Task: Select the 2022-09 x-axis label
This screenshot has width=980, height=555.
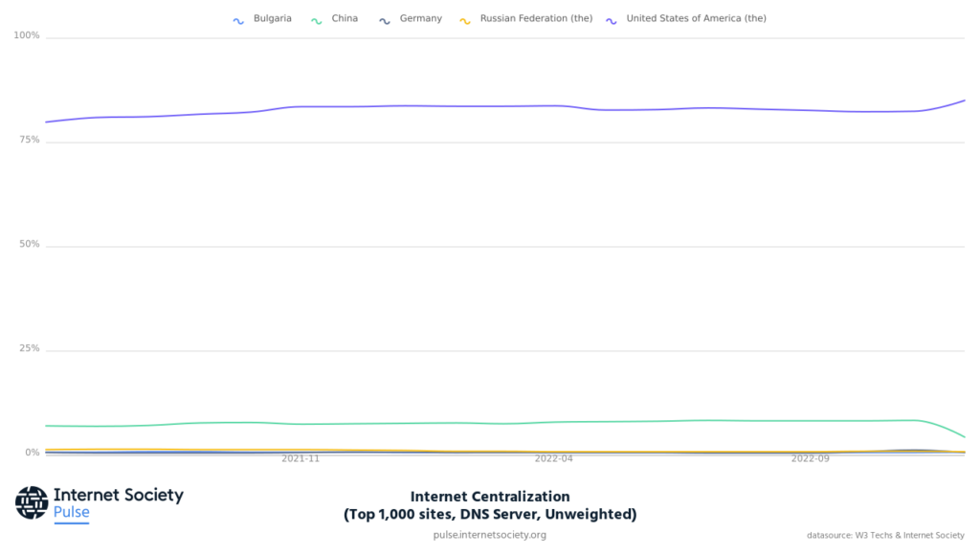Action: [x=810, y=459]
